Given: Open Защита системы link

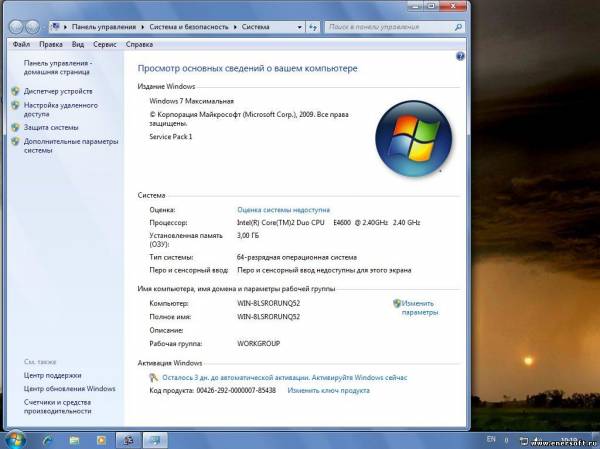Looking at the screenshot, I should [51, 127].
